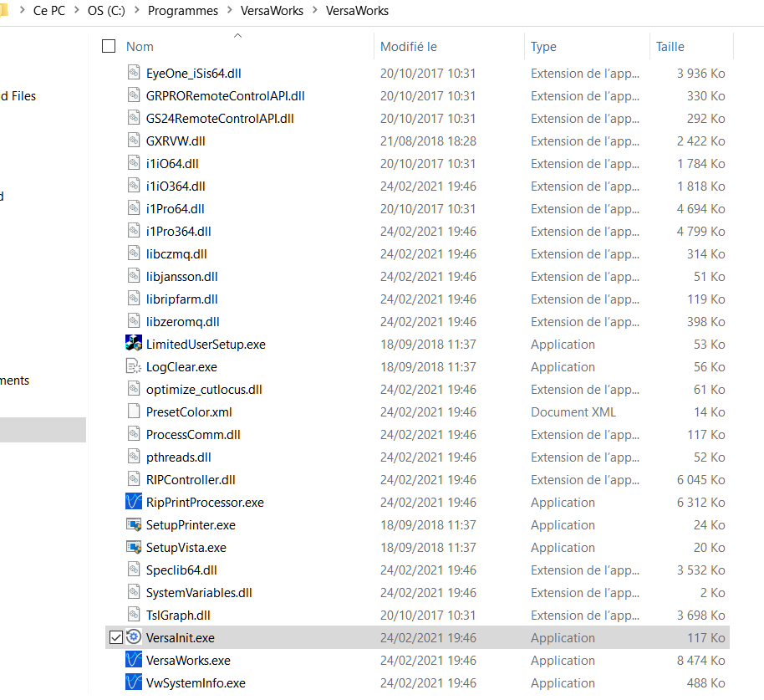Click the GXRVW.dll file icon

coord(134,141)
